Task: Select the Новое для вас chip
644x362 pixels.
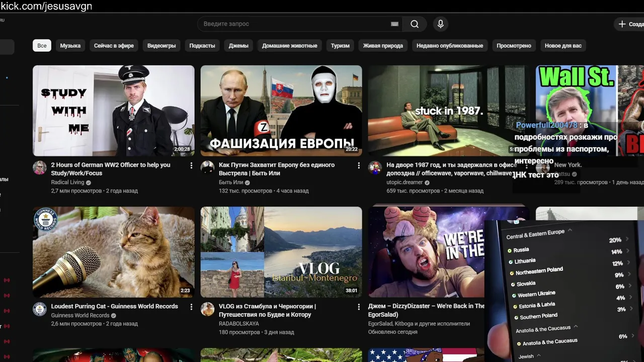Action: click(563, 46)
